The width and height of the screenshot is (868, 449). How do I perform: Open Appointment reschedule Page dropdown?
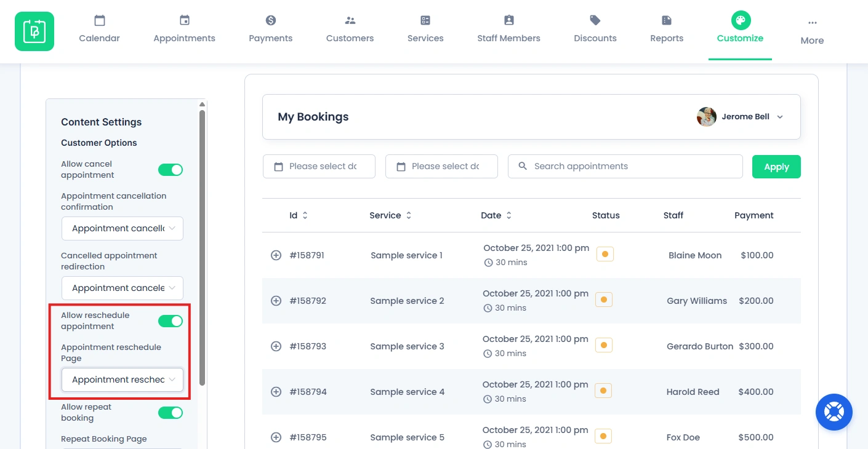pos(123,379)
